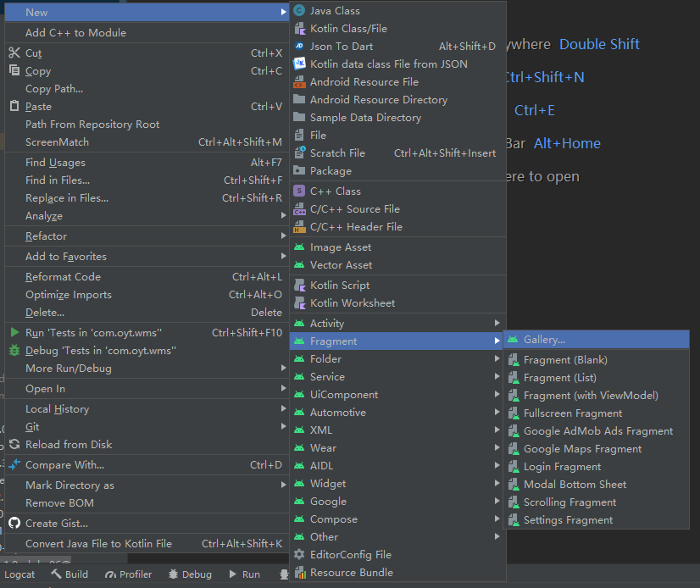Click the Kotlin Script icon
Image resolution: width=700 pixels, height=588 pixels.
(x=299, y=286)
